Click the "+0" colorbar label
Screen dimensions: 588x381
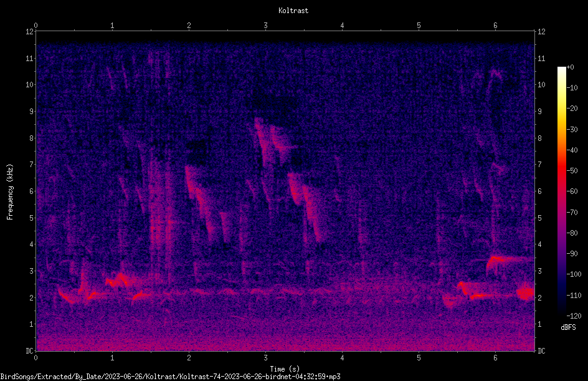tap(570, 67)
